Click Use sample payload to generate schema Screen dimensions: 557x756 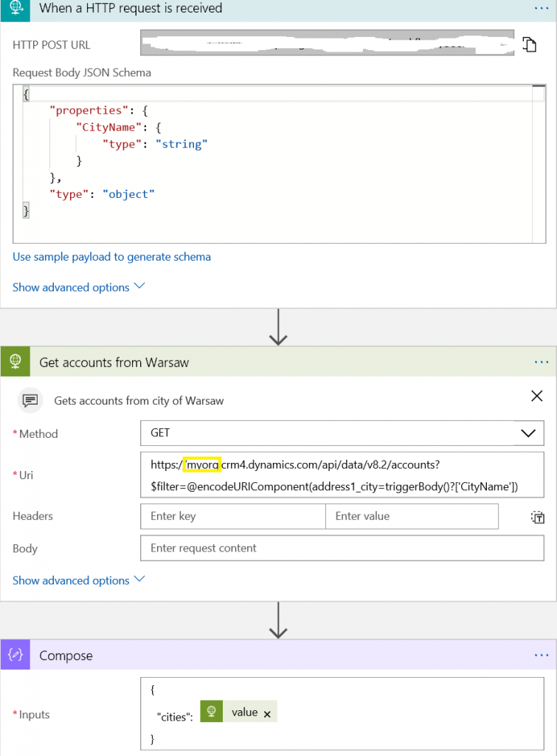click(x=111, y=257)
